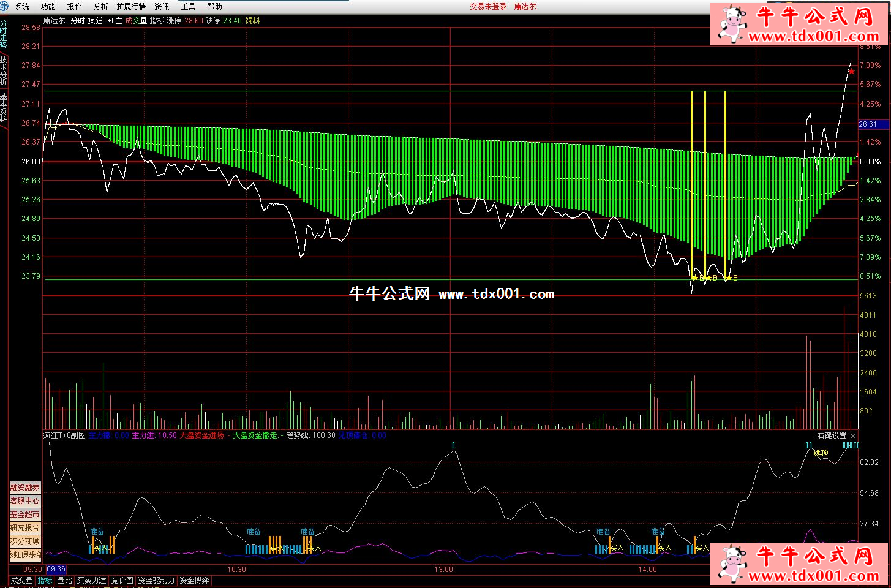Open the 系统 menu
Image resolution: width=891 pixels, height=588 pixels.
pyautogui.click(x=21, y=7)
